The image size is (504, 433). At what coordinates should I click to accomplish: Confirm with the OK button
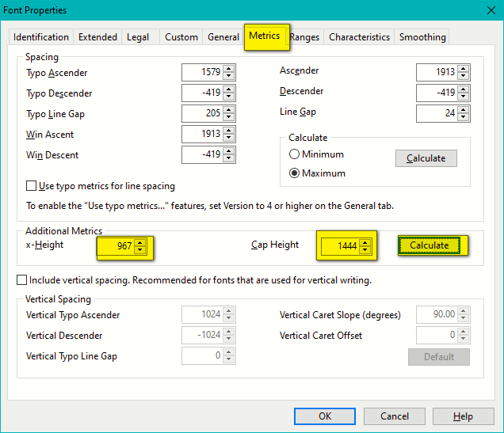pos(325,416)
